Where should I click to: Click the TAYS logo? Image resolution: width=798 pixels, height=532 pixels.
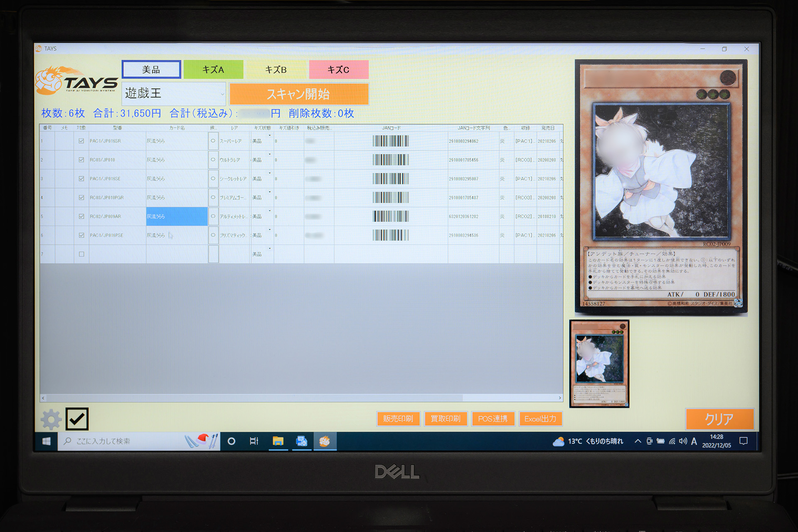(x=77, y=81)
